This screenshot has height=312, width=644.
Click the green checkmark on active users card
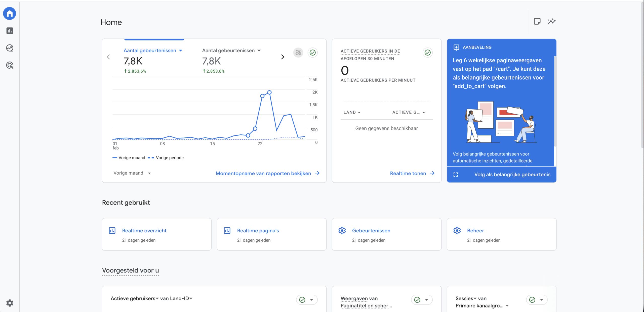[x=427, y=53]
